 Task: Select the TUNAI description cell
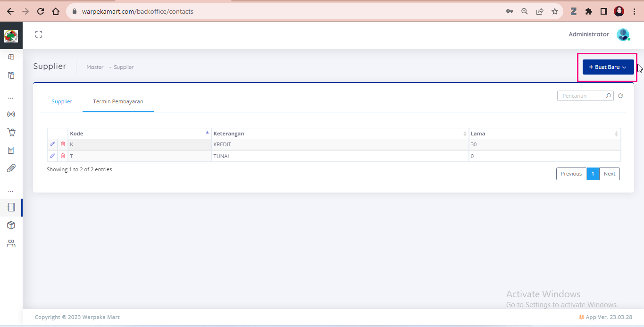340,156
